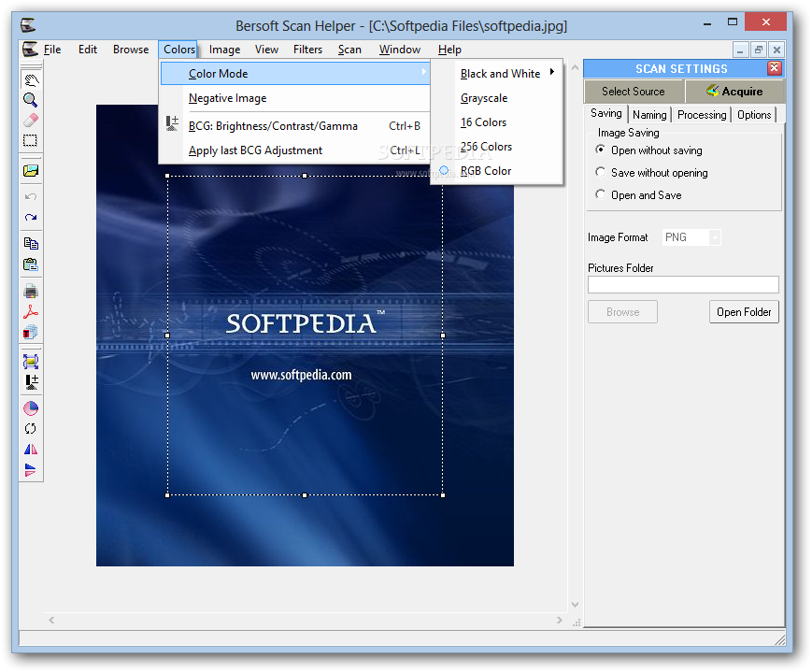Open BCG adjustment from toolbar icon

point(31,382)
